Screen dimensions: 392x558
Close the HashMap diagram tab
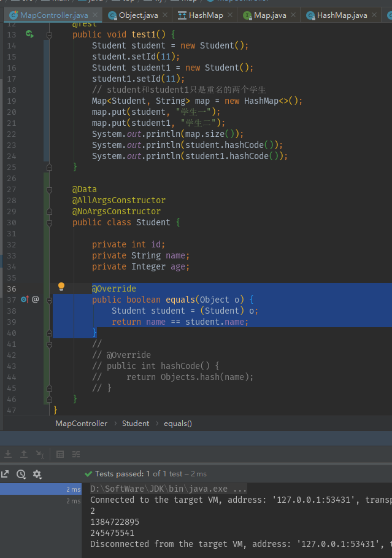pyautogui.click(x=230, y=15)
